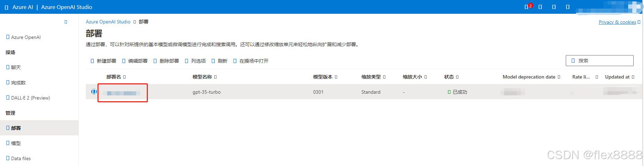Click 刷新 to refresh deployments

pyautogui.click(x=219, y=61)
